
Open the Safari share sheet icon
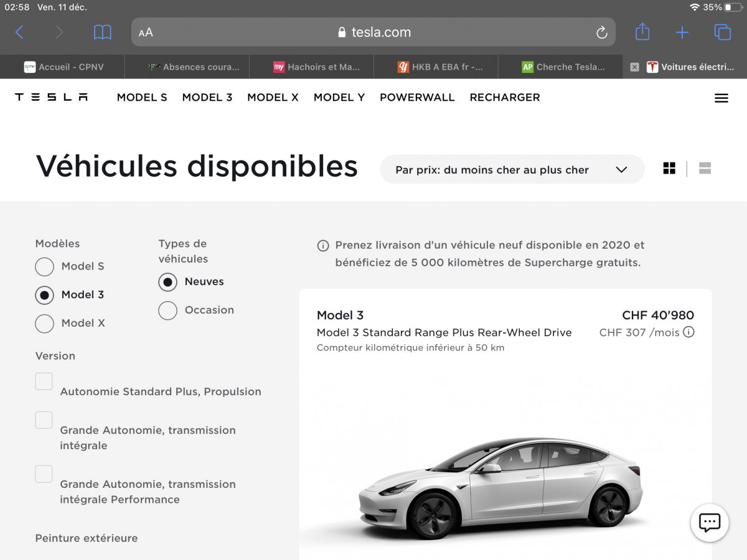coord(642,32)
